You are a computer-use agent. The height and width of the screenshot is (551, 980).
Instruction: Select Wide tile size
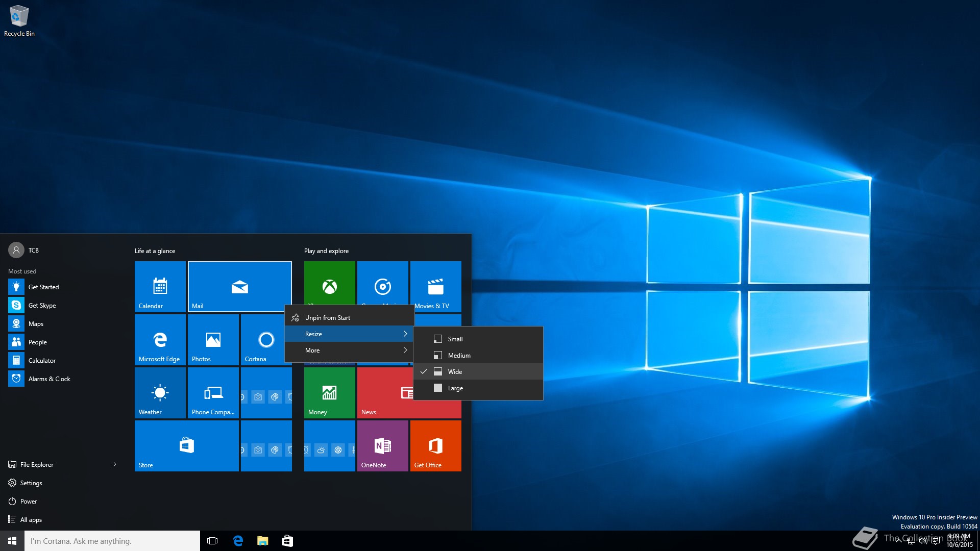(x=478, y=372)
